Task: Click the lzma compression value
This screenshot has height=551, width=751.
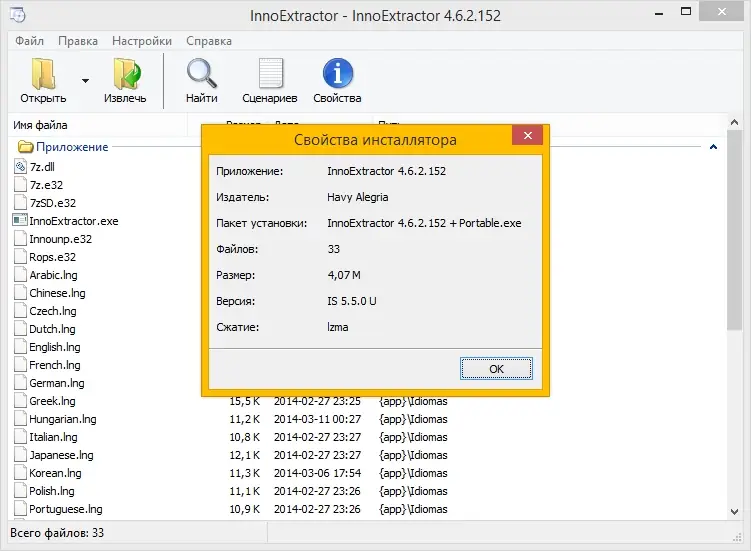Action: [338, 327]
